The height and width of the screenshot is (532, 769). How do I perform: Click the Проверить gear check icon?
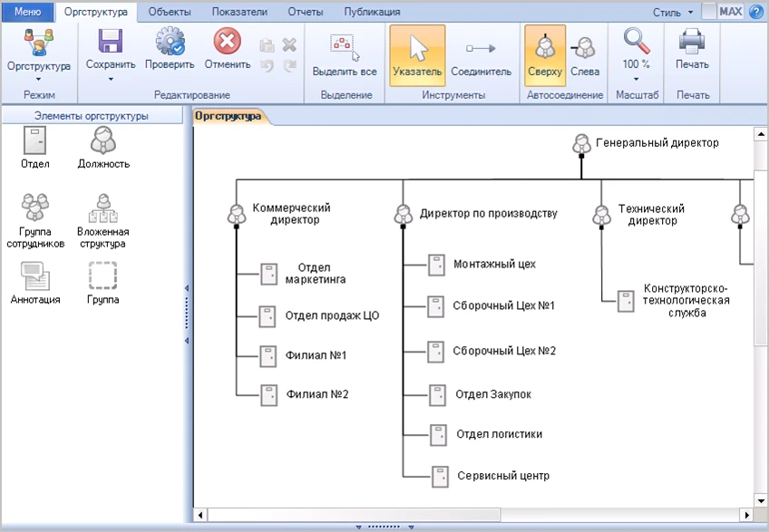tap(170, 43)
